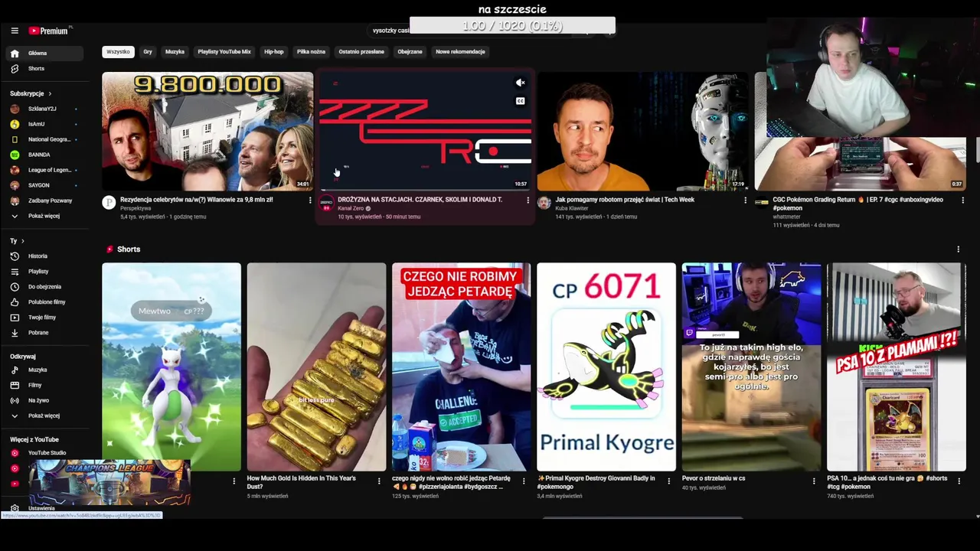This screenshot has width=980, height=551.
Task: Open League of Legends subscription channel
Action: [x=46, y=170]
